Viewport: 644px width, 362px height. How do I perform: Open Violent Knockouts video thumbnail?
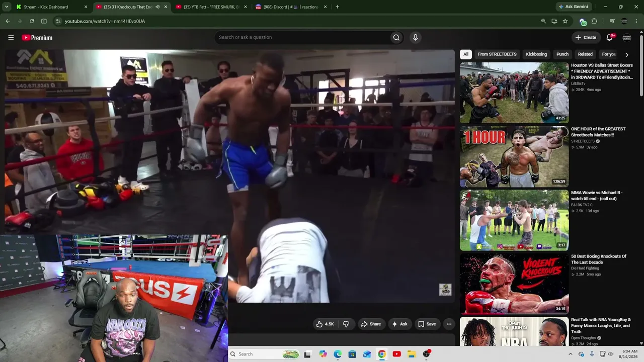(514, 284)
